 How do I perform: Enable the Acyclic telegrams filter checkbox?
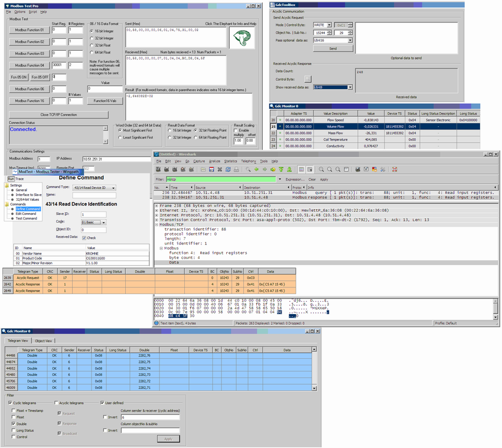click(x=57, y=403)
